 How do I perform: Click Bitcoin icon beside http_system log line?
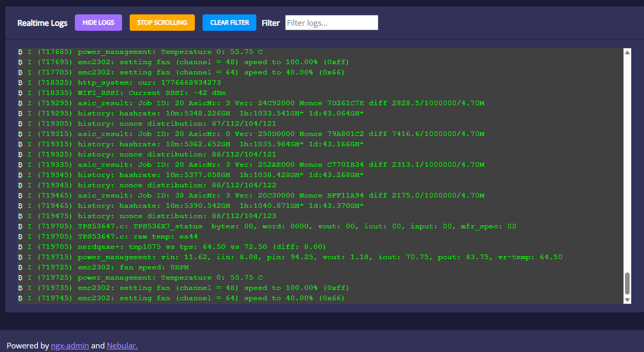(x=21, y=83)
